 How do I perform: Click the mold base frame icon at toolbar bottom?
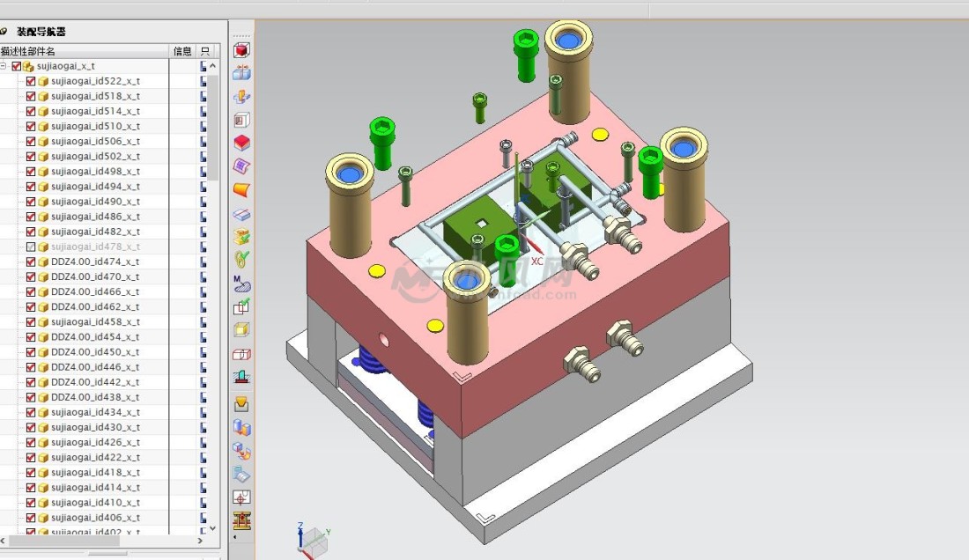tap(241, 520)
